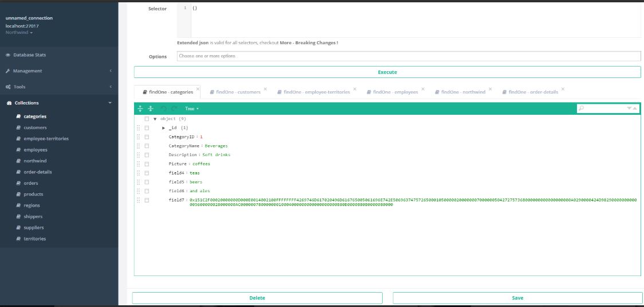Click the Database Stats eye icon
Screen dimensions: 644x307
[x=8, y=55]
